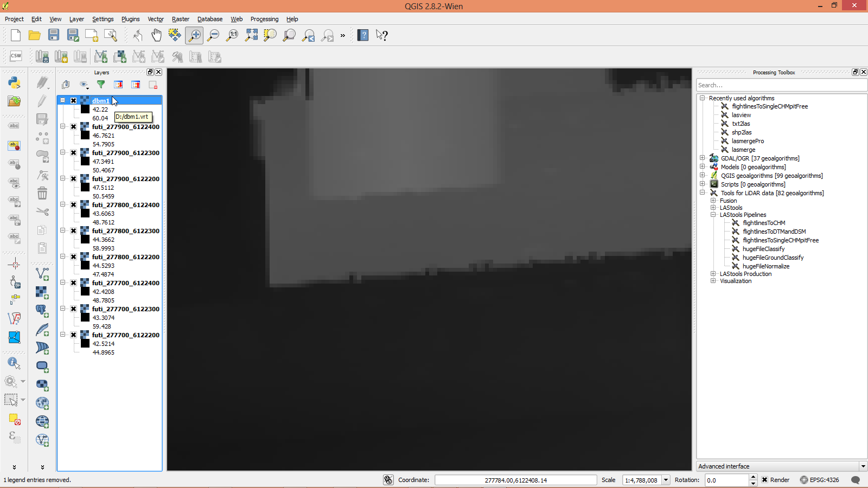This screenshot has width=868, height=488.
Task: Click the filter legend funnel icon
Action: pos(101,85)
